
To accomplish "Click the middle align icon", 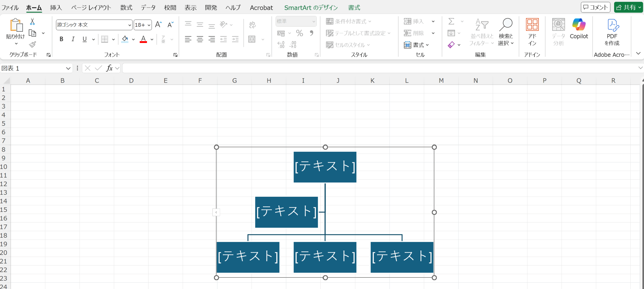I will tap(200, 24).
